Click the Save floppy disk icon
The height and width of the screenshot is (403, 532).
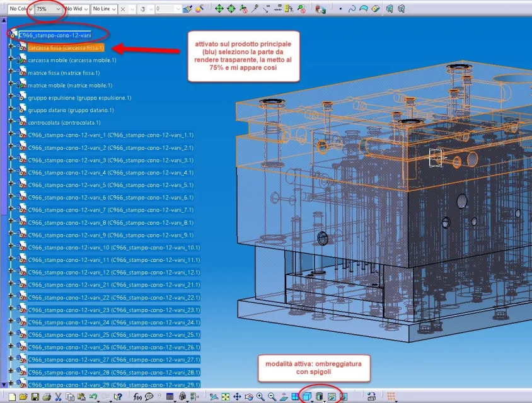click(x=35, y=397)
